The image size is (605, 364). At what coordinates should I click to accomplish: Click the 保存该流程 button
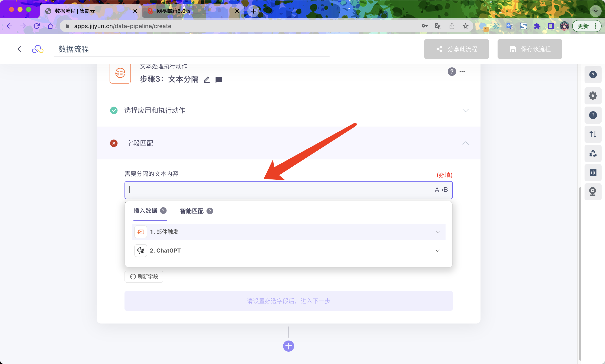coord(530,49)
